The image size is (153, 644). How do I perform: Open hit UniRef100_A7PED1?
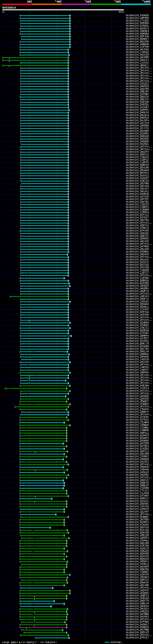point(137,26)
